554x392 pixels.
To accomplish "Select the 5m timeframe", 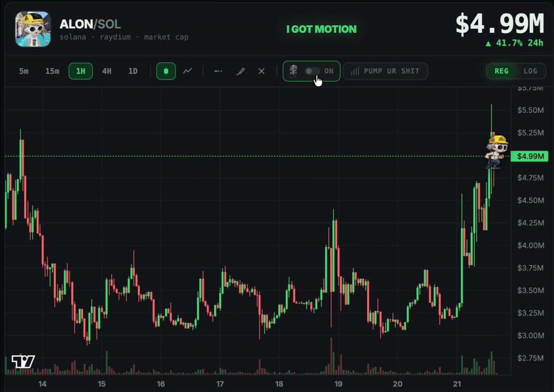I will 24,71.
